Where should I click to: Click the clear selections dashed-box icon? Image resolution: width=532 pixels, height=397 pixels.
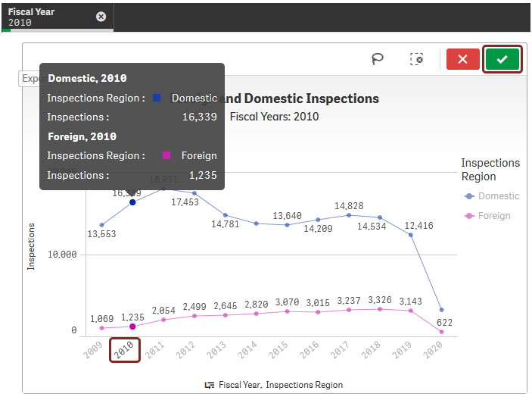(416, 59)
